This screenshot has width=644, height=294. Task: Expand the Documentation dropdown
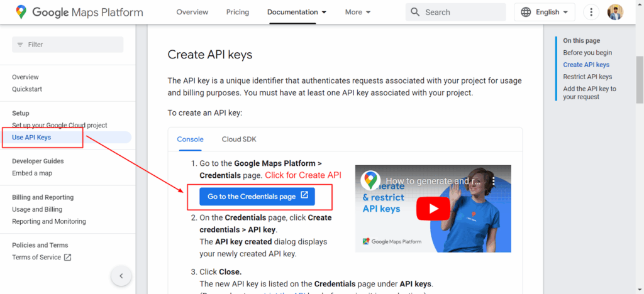[297, 12]
